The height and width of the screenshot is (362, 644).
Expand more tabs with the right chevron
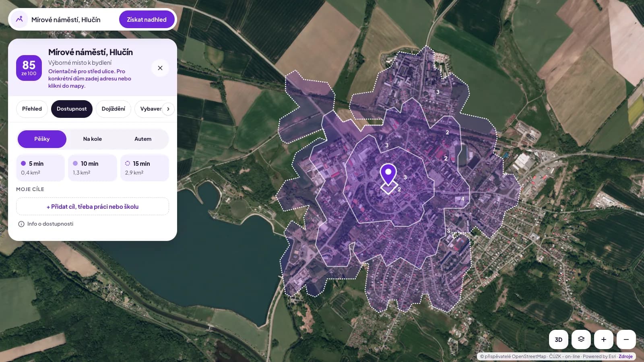click(168, 109)
